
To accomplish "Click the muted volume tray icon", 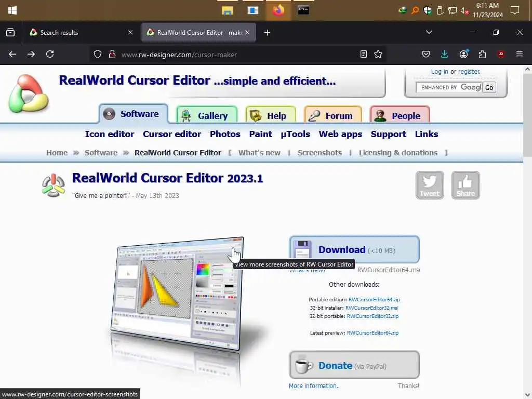I will pos(464,11).
